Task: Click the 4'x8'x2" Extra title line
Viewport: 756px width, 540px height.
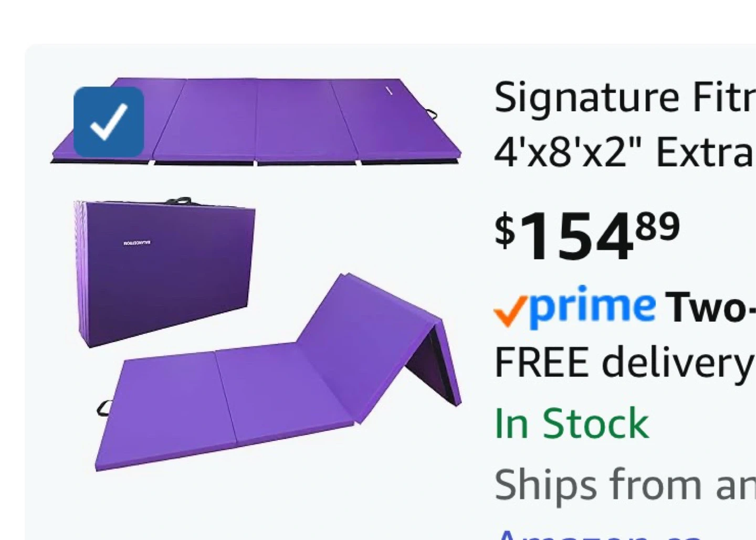Action: [625, 153]
